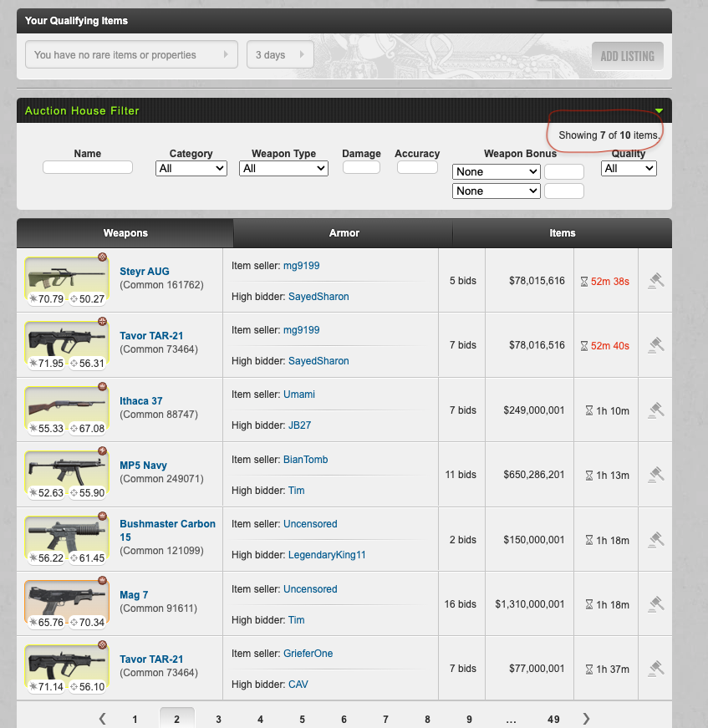Open the first Weapon Bonus dropdown
The height and width of the screenshot is (728, 708).
click(497, 171)
